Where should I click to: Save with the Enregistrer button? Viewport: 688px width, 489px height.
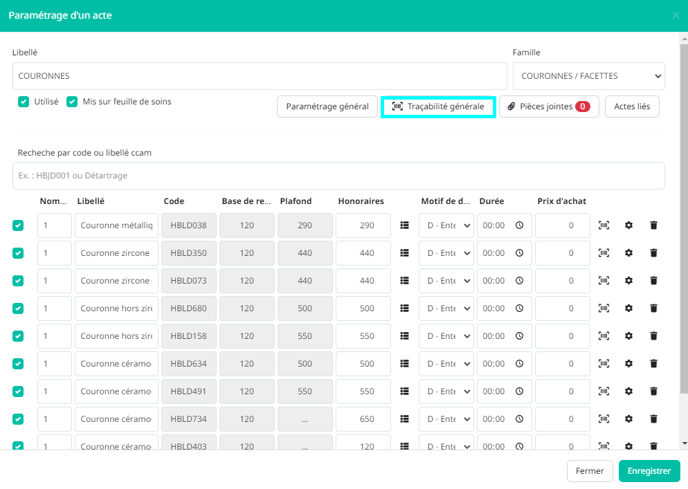649,471
